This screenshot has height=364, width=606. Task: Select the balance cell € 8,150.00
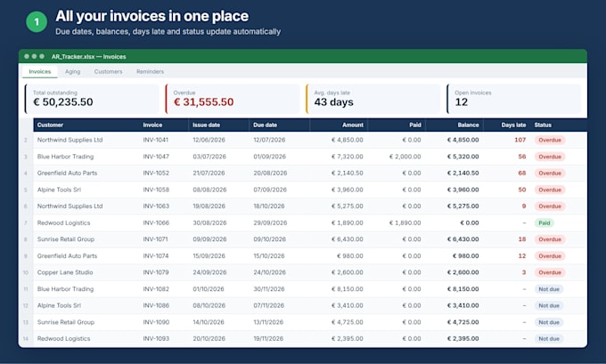tap(463, 288)
